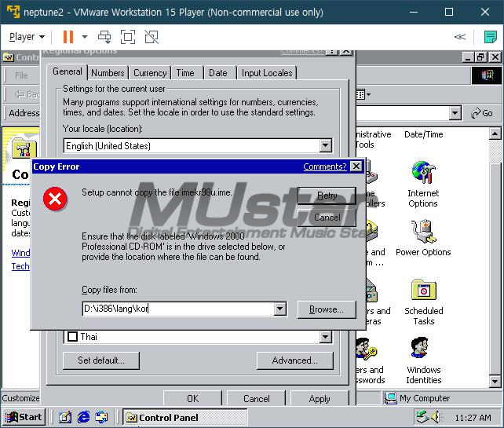The image size is (504, 428).
Task: Switch to the Currency tab
Action: [x=150, y=73]
